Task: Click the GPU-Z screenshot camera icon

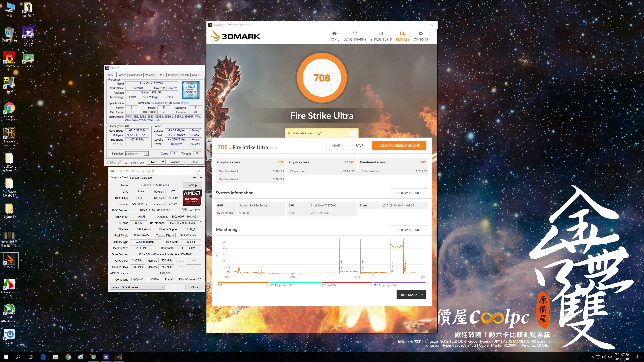Action: [195, 178]
